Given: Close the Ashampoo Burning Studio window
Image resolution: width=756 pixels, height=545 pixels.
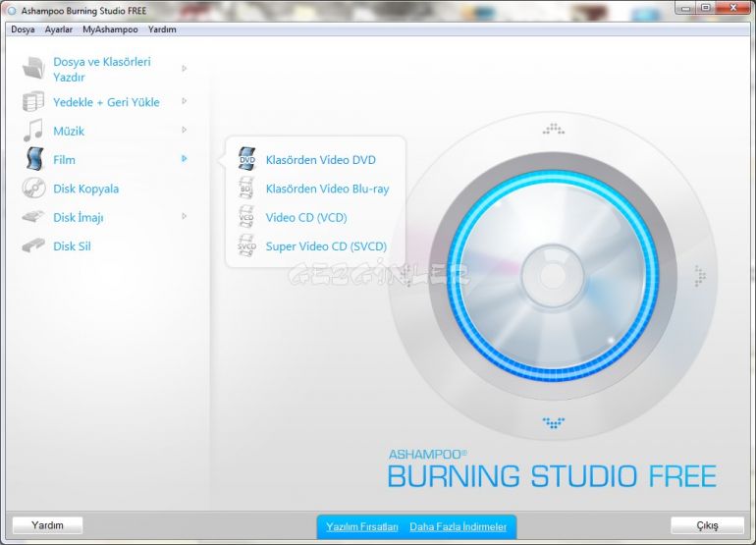Looking at the screenshot, I should pos(732,8).
